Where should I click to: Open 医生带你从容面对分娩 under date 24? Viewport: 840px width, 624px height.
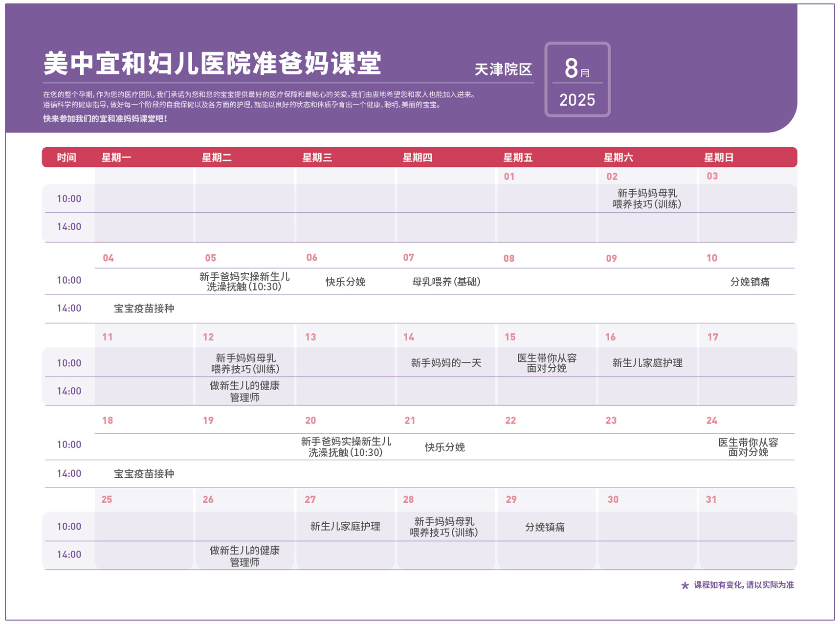tap(748, 447)
